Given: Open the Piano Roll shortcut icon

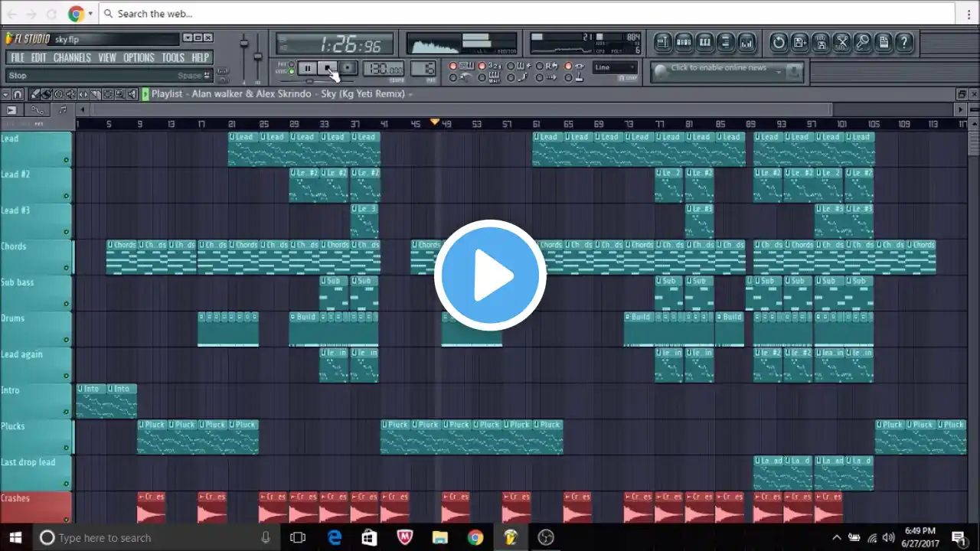Looking at the screenshot, I should coord(705,42).
